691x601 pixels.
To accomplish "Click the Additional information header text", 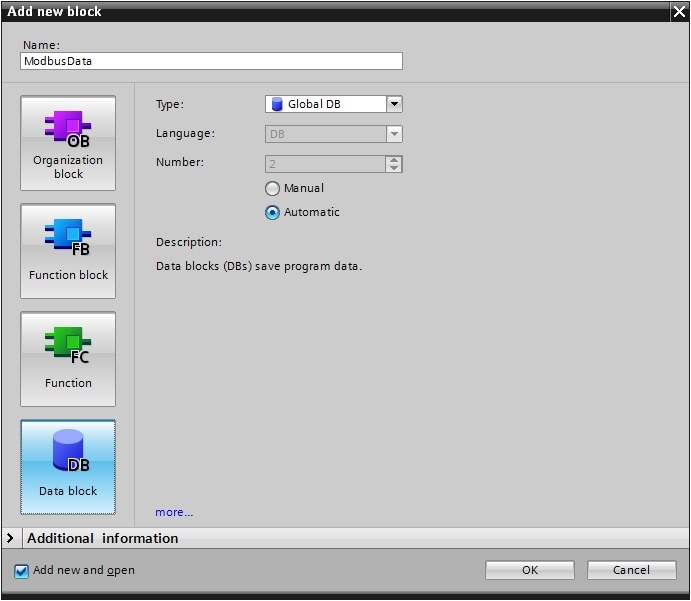I will (x=103, y=538).
